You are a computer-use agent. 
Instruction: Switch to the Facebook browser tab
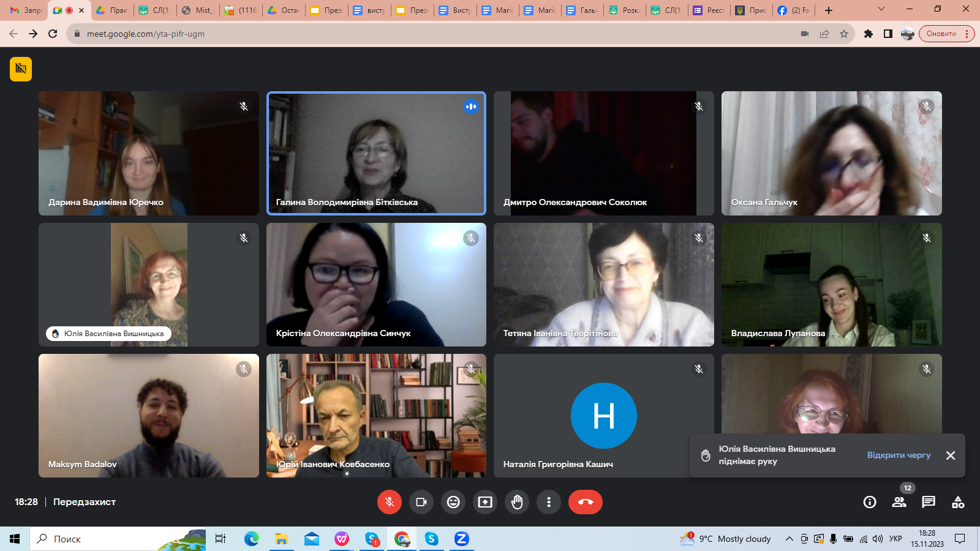[793, 10]
